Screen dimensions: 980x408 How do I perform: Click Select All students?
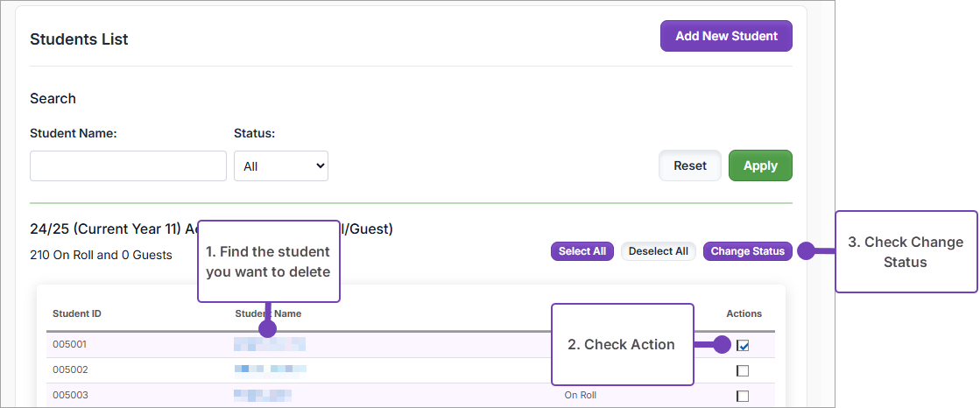[x=582, y=251]
